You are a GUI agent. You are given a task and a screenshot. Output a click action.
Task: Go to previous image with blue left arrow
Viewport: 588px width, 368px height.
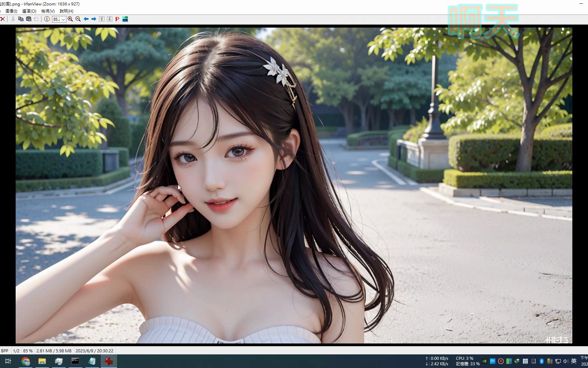point(86,19)
